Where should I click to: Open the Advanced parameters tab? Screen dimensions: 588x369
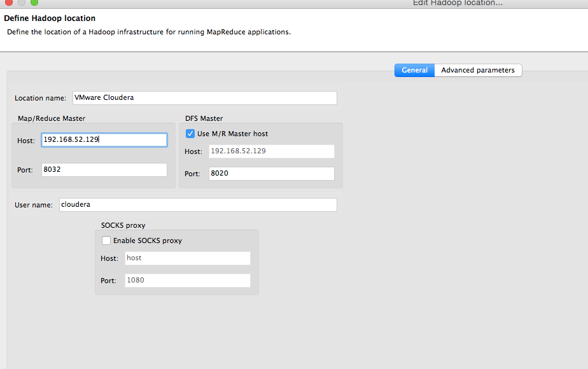(477, 70)
